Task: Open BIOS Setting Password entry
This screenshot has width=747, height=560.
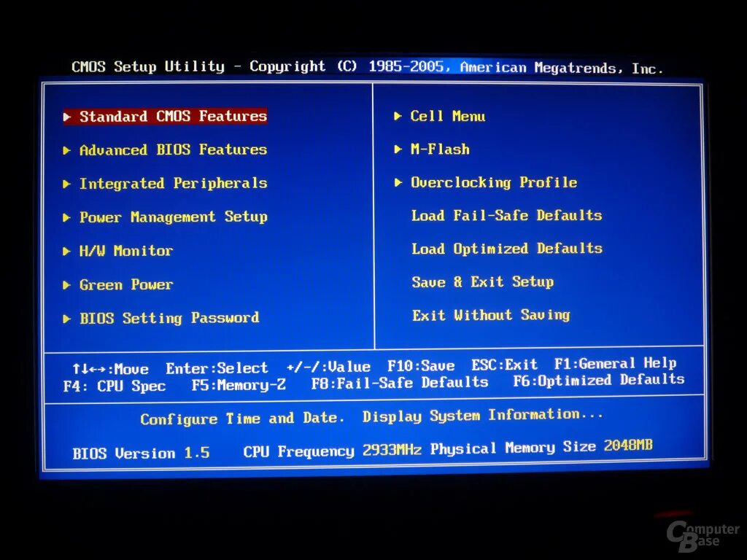Action: point(169,318)
